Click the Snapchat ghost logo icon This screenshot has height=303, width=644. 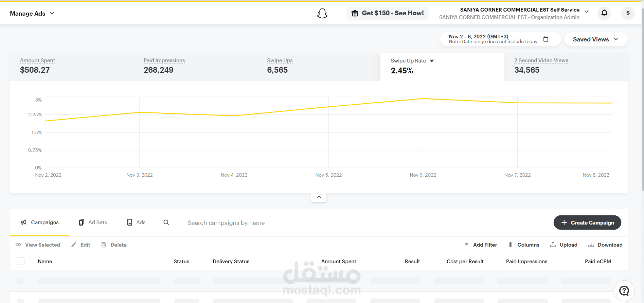[322, 13]
